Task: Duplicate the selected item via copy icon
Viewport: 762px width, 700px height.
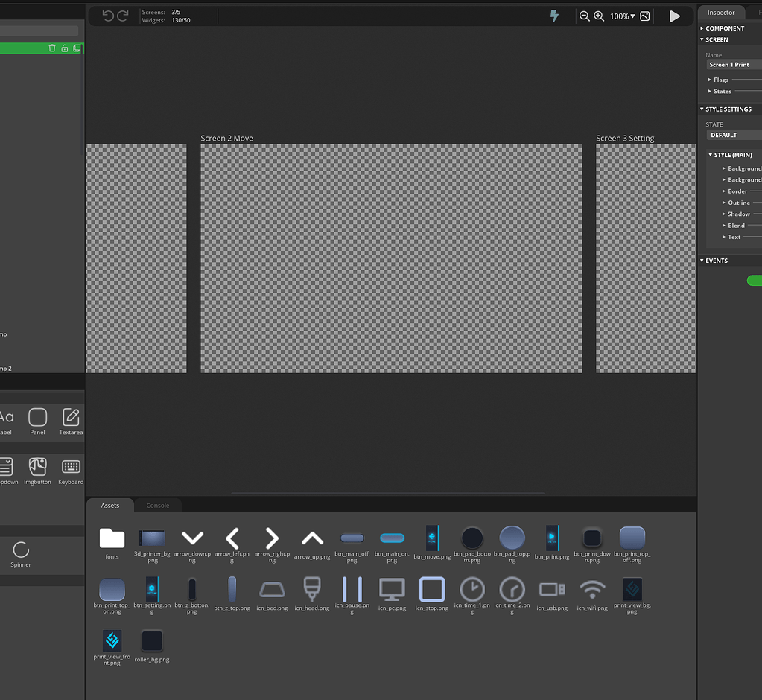Action: (77, 48)
